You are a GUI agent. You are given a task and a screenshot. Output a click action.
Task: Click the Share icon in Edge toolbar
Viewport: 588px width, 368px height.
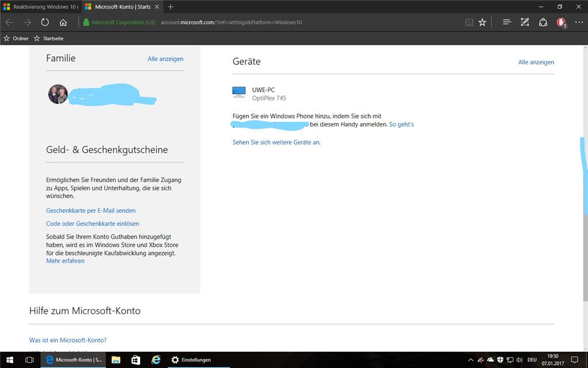point(543,22)
